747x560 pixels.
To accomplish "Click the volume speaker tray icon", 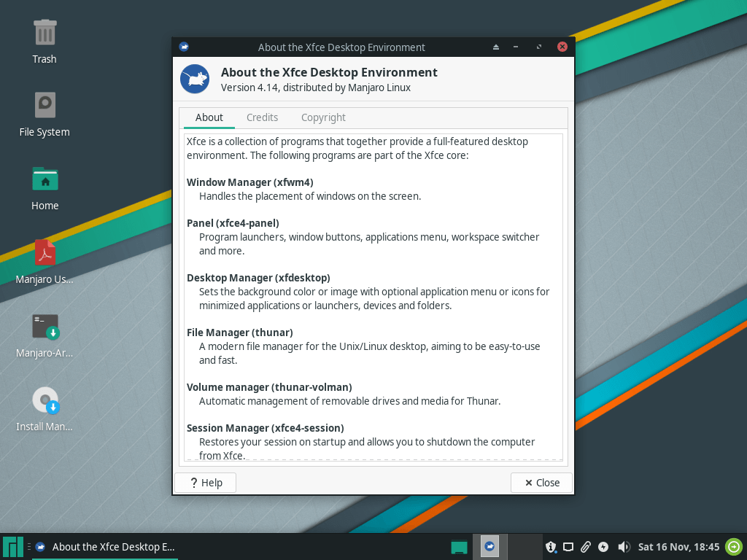I will pyautogui.click(x=624, y=547).
